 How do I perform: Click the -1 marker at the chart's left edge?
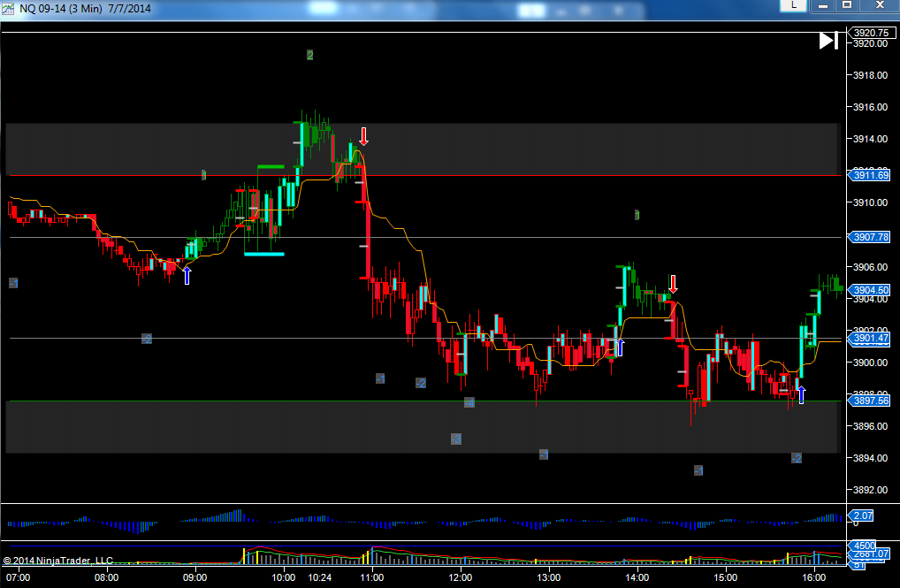[13, 283]
